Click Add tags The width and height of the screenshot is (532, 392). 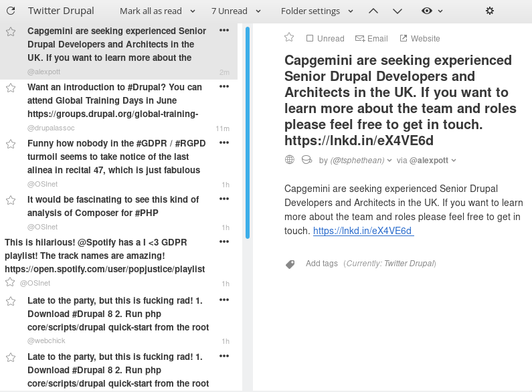[322, 264]
